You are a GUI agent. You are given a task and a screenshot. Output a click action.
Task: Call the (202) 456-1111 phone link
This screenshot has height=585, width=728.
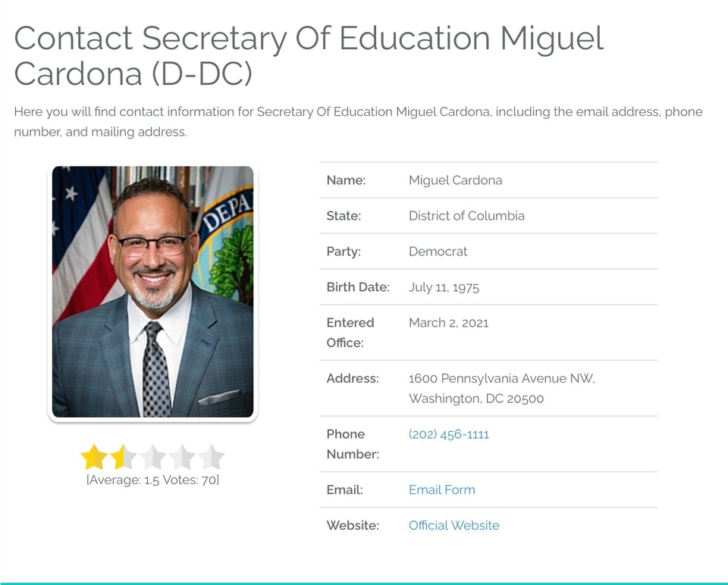(448, 434)
